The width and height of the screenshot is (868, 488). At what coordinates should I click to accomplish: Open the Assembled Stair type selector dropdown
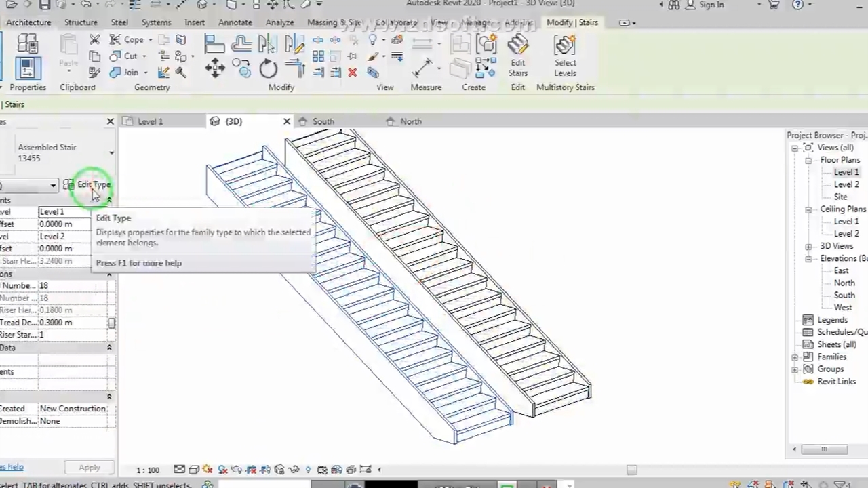coord(111,153)
